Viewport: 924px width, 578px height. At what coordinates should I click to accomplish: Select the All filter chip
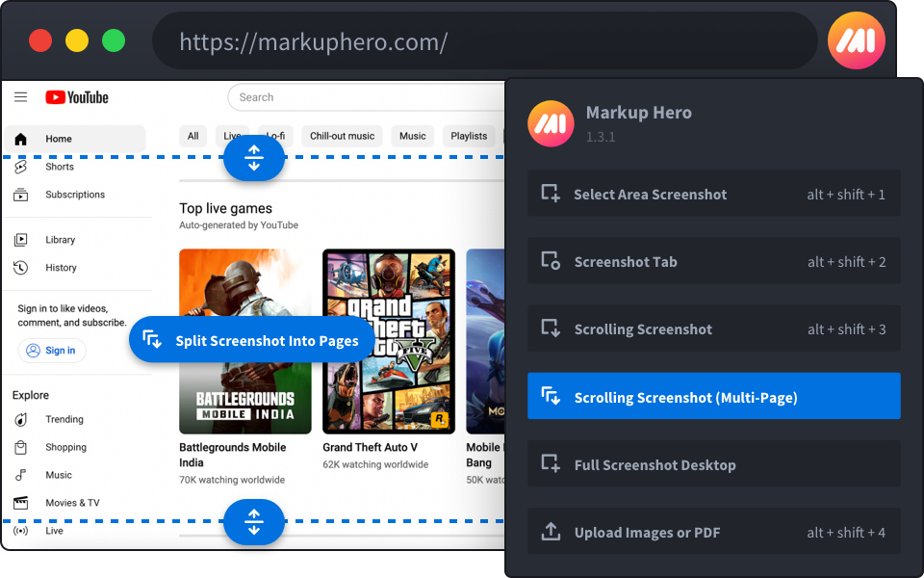[x=192, y=136]
